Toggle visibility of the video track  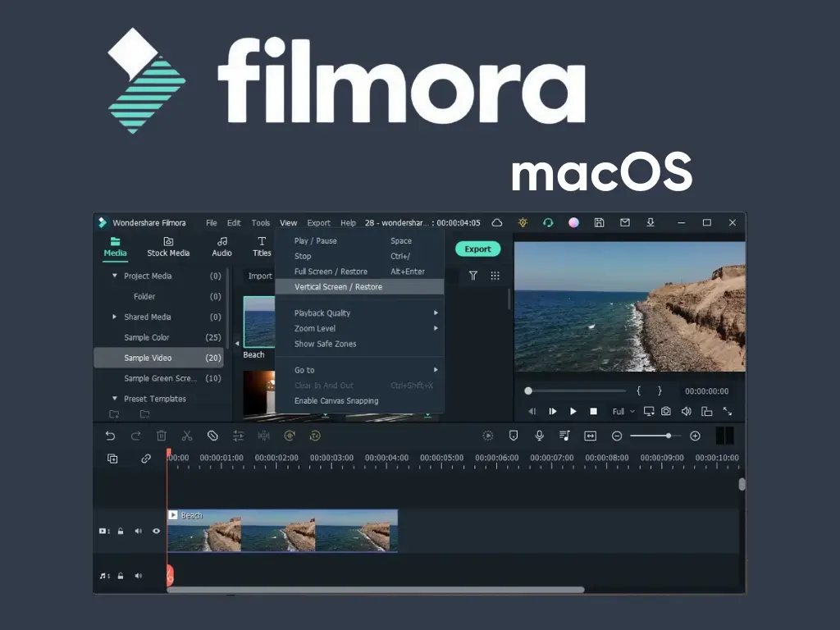pos(157,531)
